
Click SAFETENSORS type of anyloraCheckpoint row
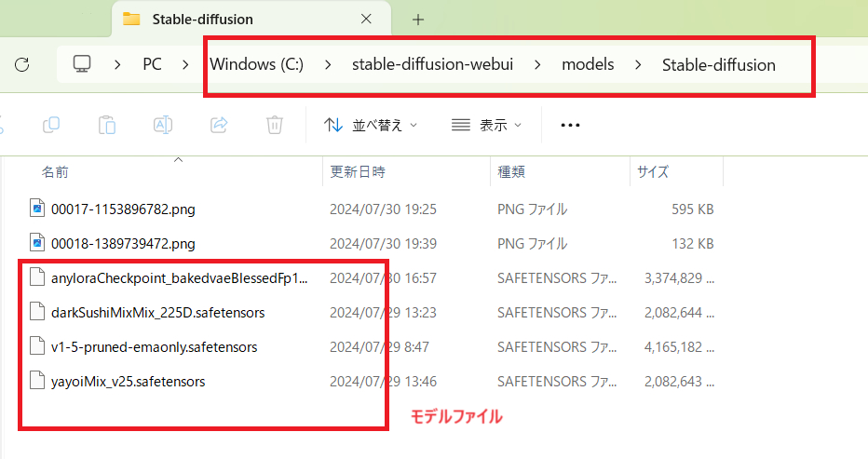click(x=557, y=278)
